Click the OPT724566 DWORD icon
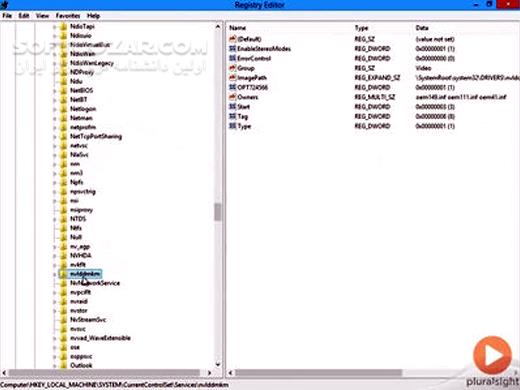Viewport: 520px width, 390px height. click(x=233, y=87)
